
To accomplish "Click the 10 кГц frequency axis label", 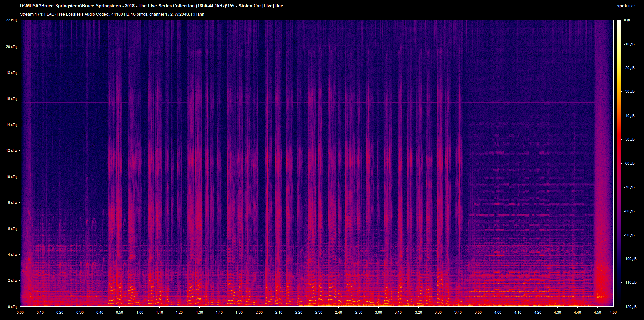I will pos(11,177).
